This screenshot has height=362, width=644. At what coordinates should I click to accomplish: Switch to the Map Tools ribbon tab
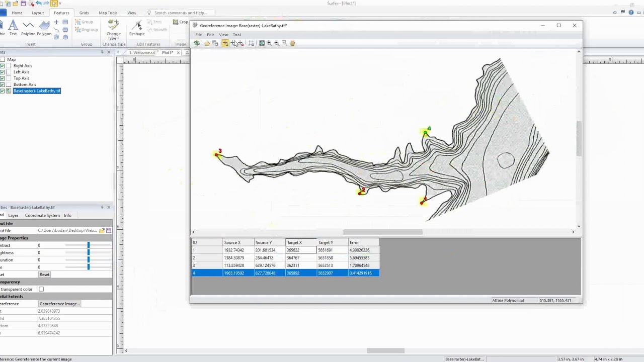108,13
